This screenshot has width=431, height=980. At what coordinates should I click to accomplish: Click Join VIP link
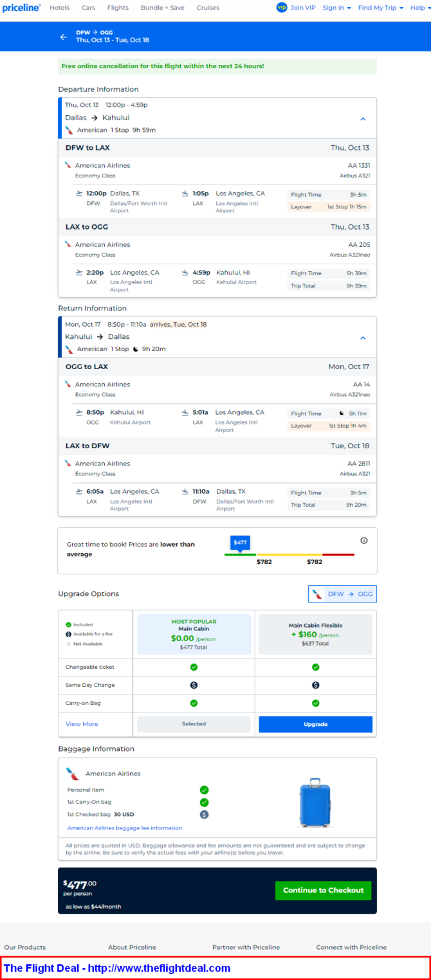[303, 8]
